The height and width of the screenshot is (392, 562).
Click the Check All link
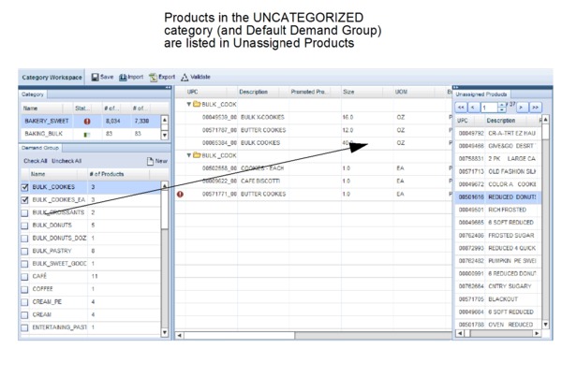pyautogui.click(x=35, y=161)
